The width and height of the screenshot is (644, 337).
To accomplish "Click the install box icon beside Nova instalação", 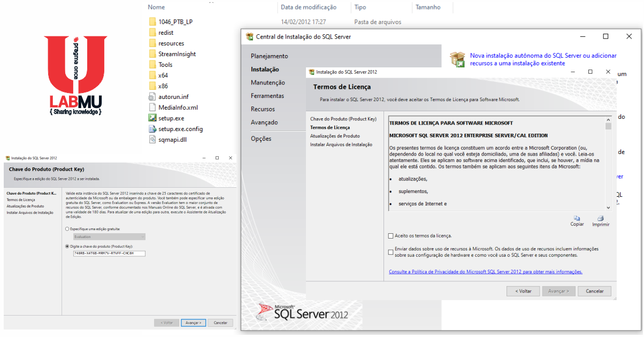I will click(457, 59).
